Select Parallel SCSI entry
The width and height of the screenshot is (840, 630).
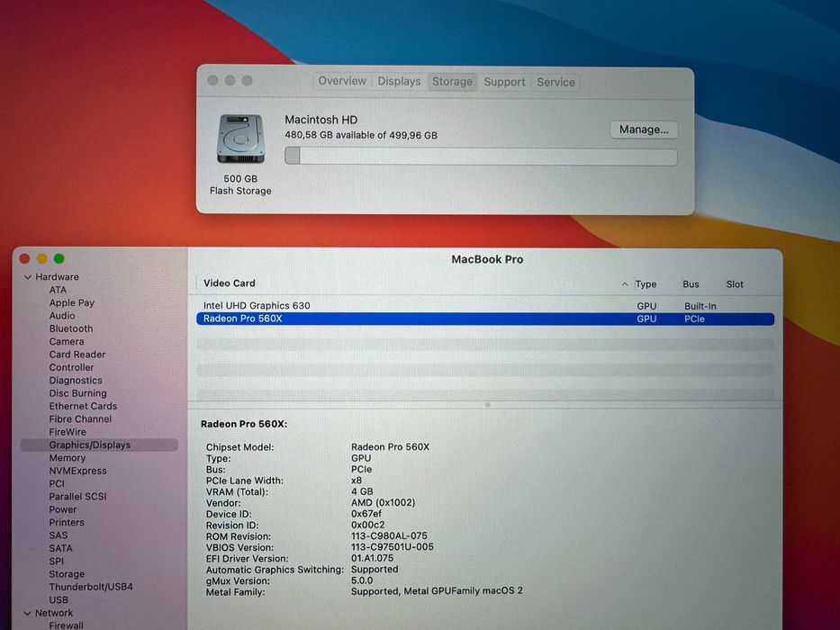(77, 497)
